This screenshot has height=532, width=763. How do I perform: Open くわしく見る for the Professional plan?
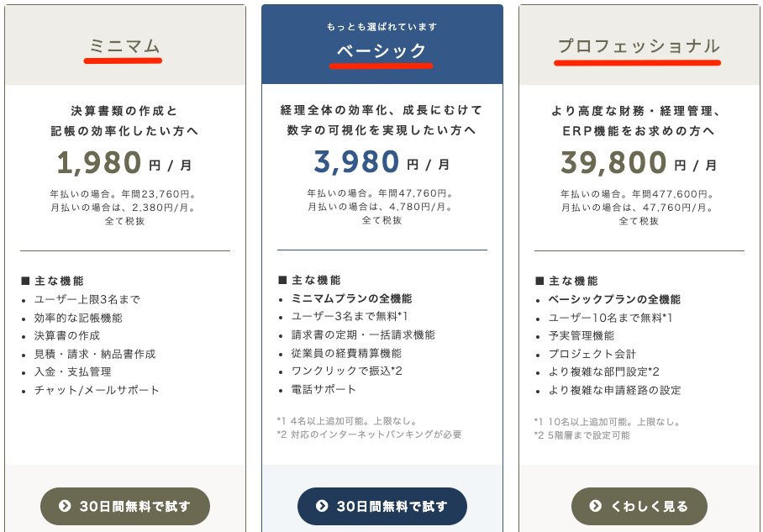pos(639,506)
